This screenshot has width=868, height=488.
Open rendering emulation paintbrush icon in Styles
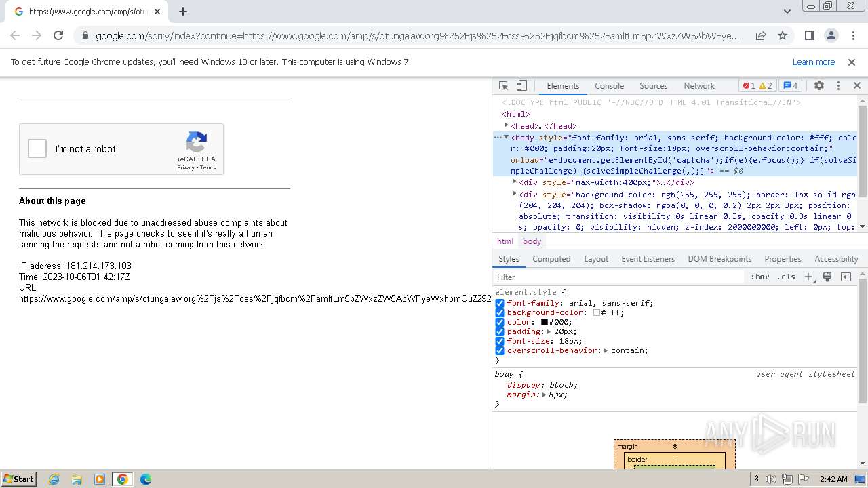(827, 277)
